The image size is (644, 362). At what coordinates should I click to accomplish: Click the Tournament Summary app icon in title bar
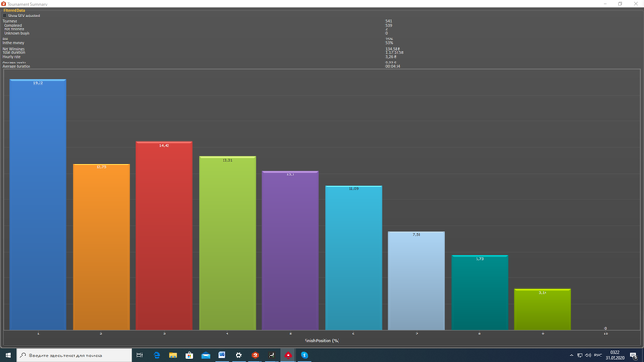(4, 4)
